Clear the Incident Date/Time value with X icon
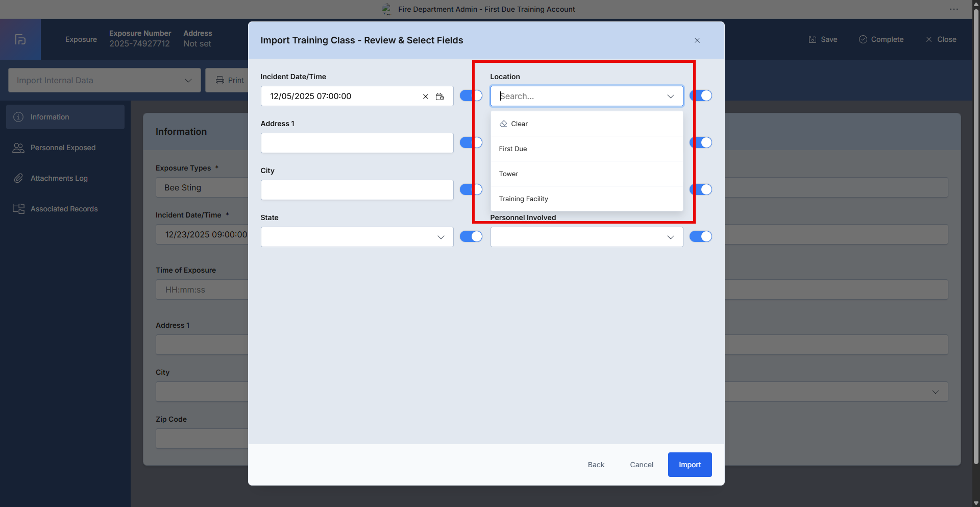The height and width of the screenshot is (507, 980). click(x=425, y=96)
